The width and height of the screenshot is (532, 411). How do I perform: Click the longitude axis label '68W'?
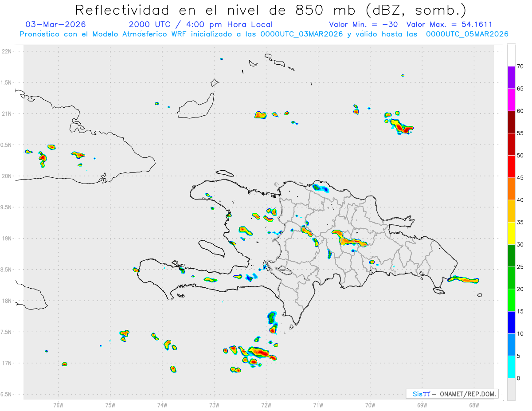(x=473, y=405)
